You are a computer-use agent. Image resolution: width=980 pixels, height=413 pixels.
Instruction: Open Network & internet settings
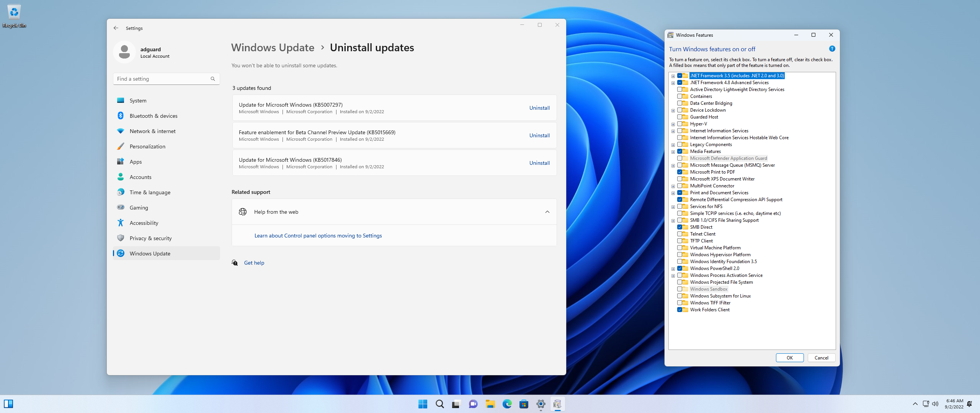point(167,131)
